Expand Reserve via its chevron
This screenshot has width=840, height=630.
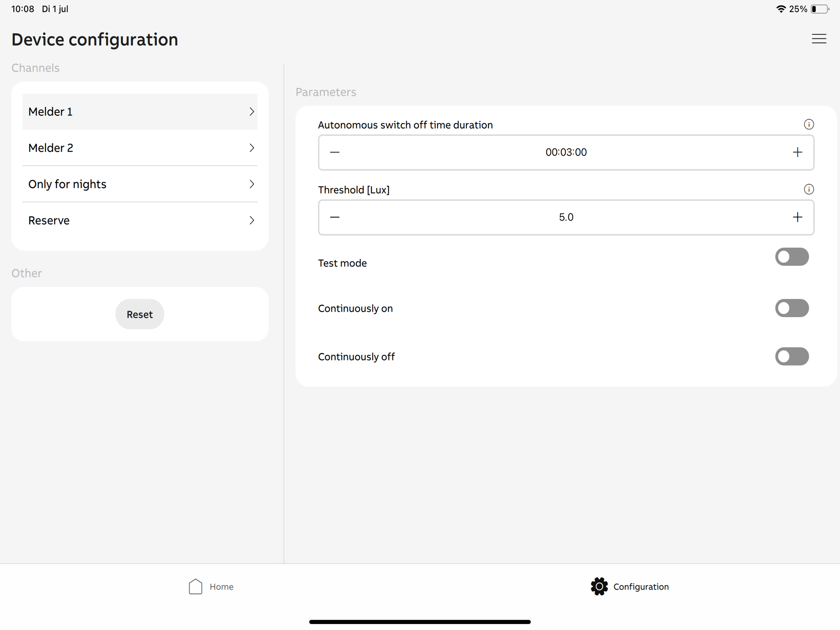(x=252, y=220)
